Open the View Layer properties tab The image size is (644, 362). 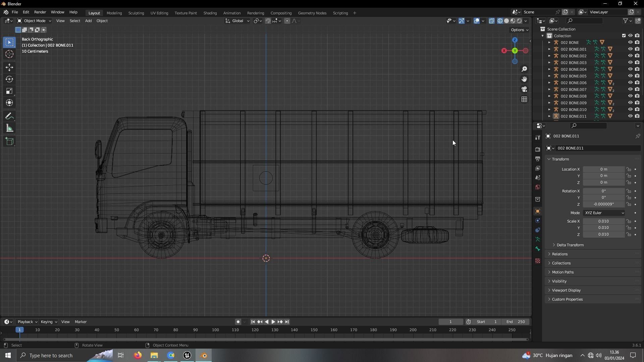pos(538,168)
